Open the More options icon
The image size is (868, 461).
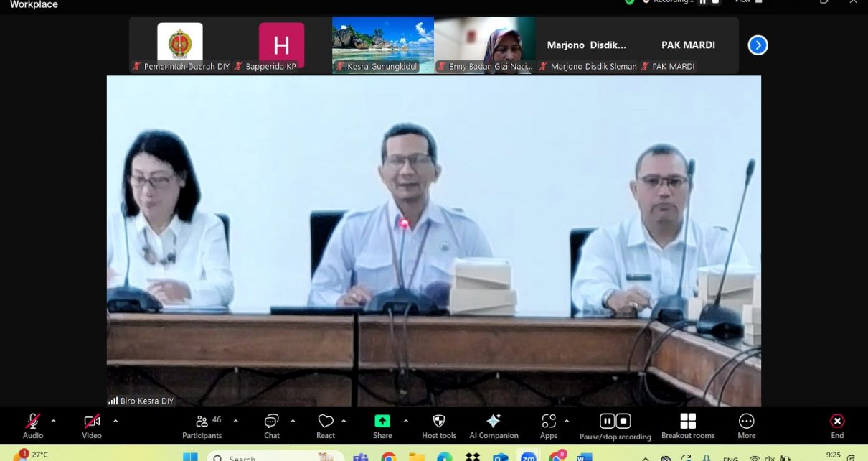tap(747, 422)
